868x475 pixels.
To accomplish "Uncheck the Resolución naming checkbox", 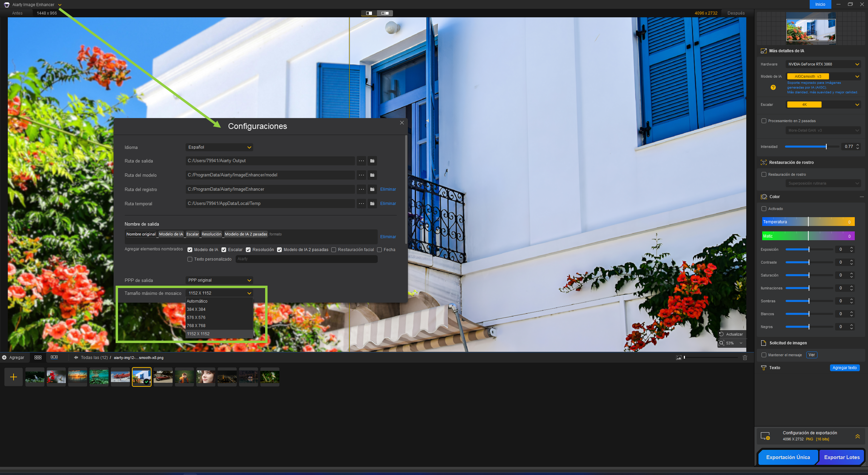I will pyautogui.click(x=248, y=250).
